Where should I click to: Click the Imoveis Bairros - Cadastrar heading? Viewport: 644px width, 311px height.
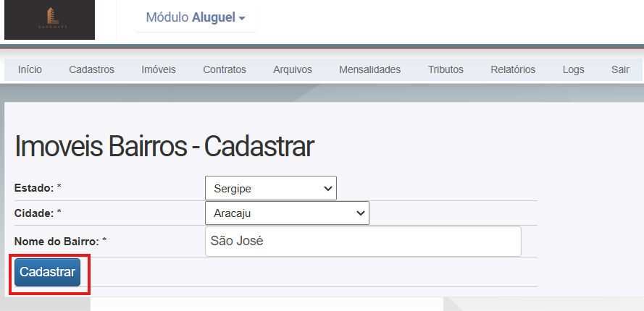click(x=164, y=147)
